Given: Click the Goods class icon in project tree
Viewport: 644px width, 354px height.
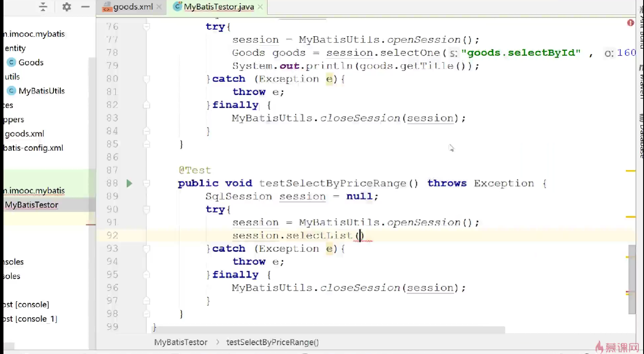Looking at the screenshot, I should [x=12, y=62].
